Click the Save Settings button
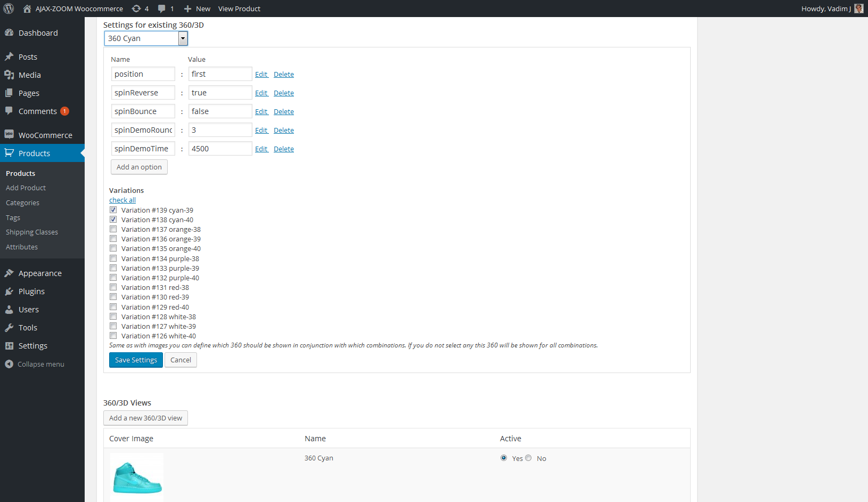 point(136,360)
